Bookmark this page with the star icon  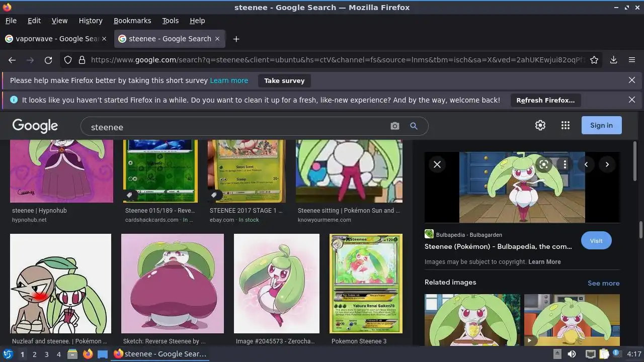click(x=594, y=60)
